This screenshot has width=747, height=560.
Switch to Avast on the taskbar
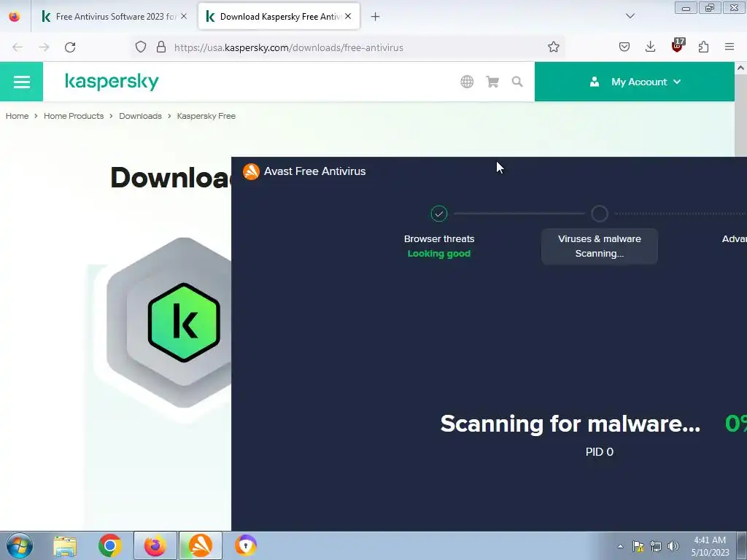coord(201,545)
